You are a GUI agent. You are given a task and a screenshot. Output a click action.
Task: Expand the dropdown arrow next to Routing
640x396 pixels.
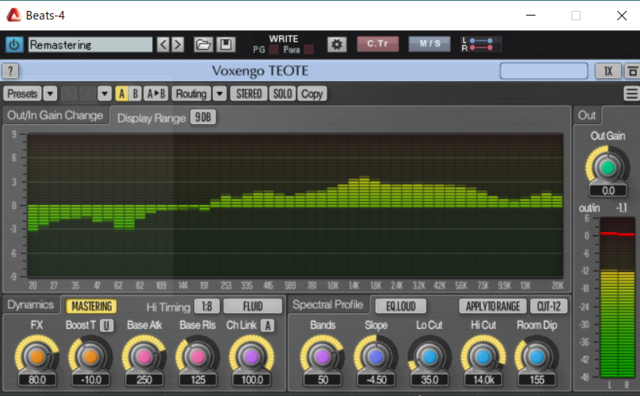click(220, 94)
